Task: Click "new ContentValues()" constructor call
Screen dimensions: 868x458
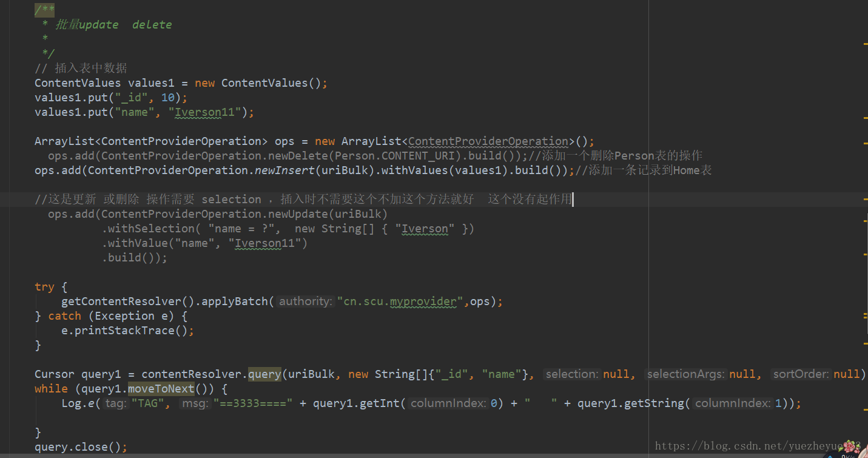Action: coord(258,83)
